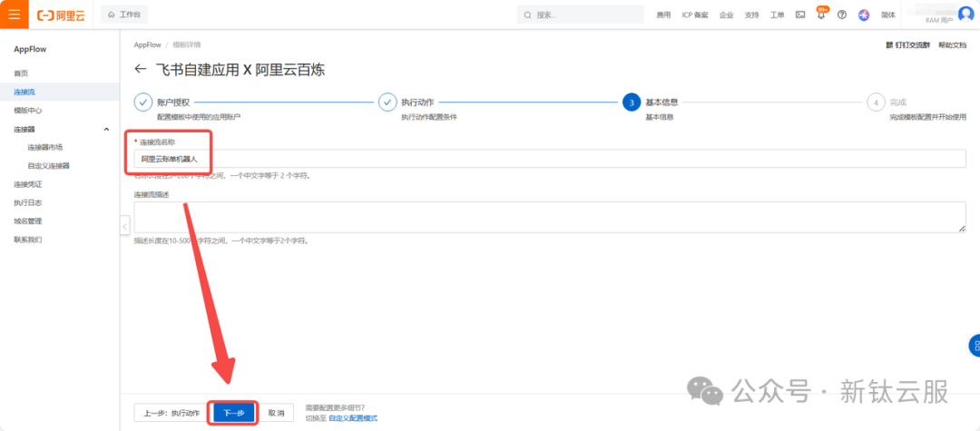Go back using the left arrow

(x=141, y=69)
